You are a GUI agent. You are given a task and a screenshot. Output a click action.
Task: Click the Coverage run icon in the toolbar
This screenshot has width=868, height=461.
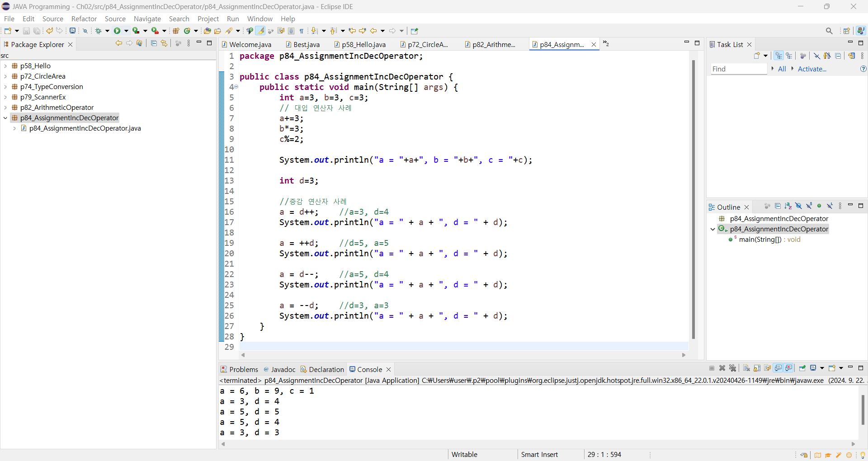[x=136, y=31]
